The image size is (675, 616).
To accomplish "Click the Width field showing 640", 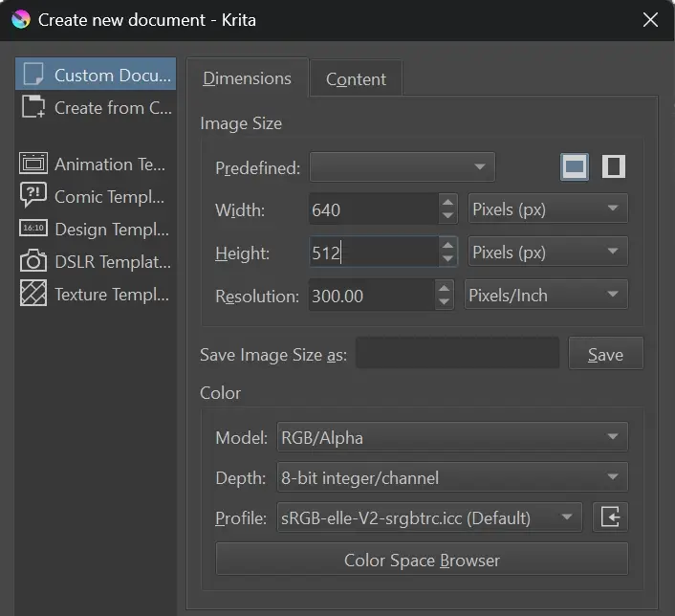I will point(374,209).
